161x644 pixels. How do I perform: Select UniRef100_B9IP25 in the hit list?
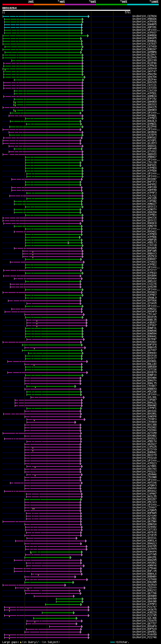tap(144, 317)
